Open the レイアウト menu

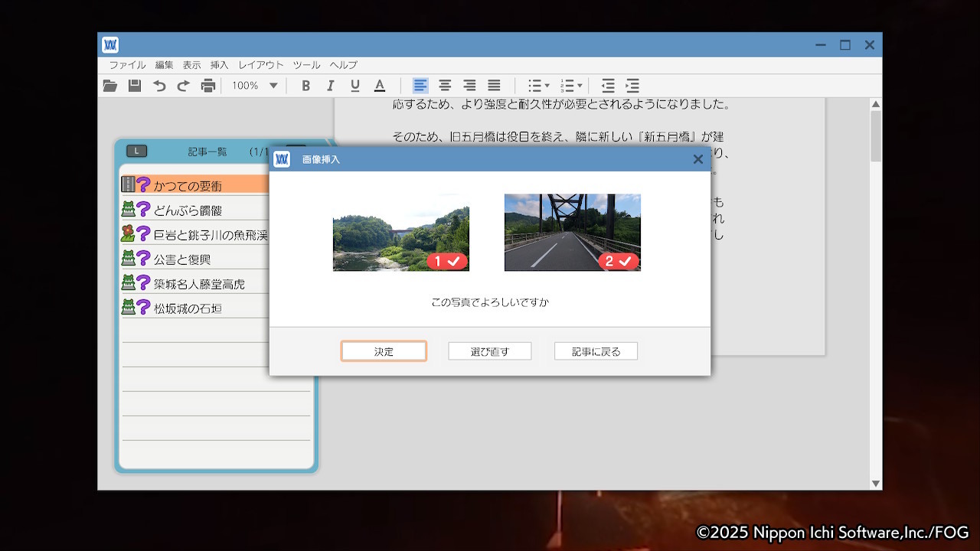click(260, 65)
